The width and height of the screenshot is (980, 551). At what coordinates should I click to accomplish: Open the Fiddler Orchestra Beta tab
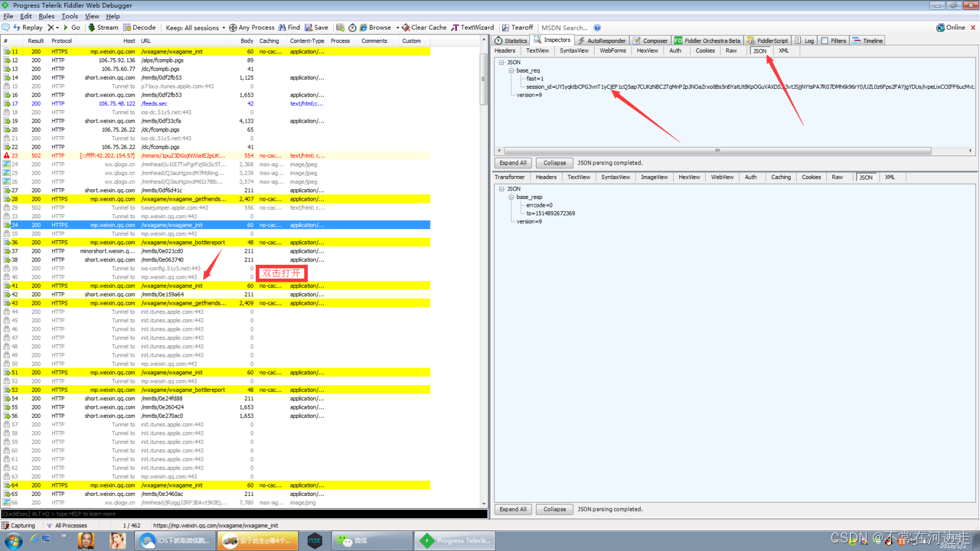point(707,41)
